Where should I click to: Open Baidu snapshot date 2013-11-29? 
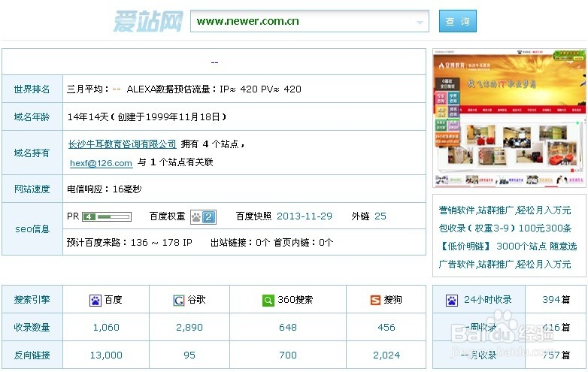(304, 216)
